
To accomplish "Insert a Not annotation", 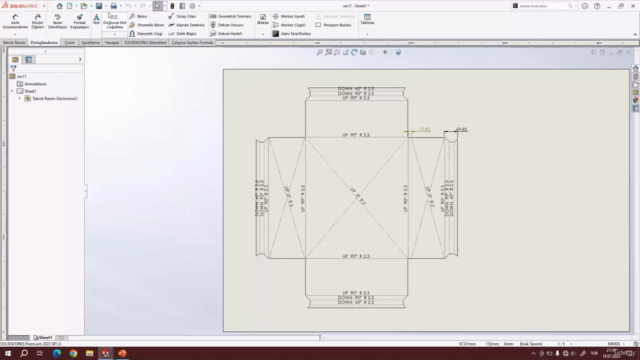I will coord(96,19).
